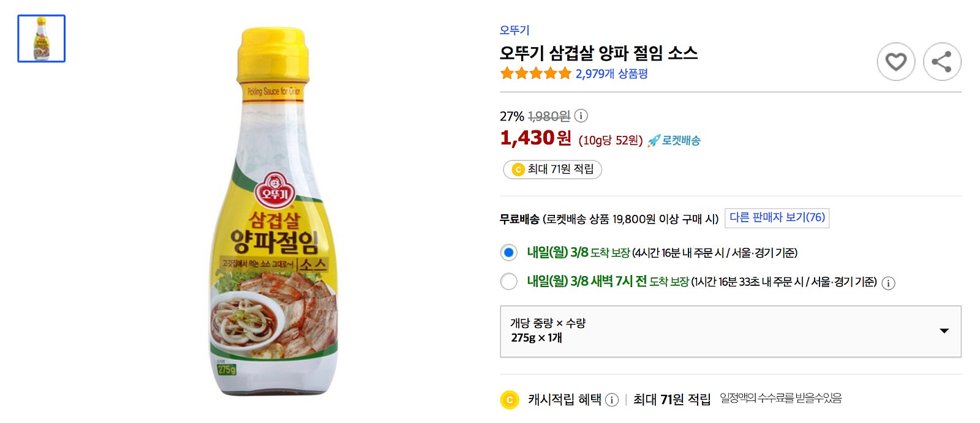Select the 내일(월) 3/8 도착 보장 radio option
The width and height of the screenshot is (980, 423).
(x=508, y=252)
